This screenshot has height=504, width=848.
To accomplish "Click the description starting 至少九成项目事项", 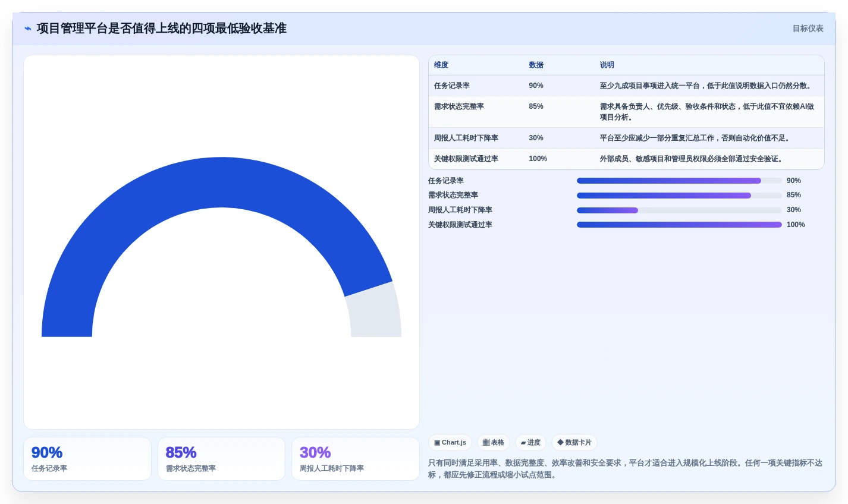I will pos(706,86).
